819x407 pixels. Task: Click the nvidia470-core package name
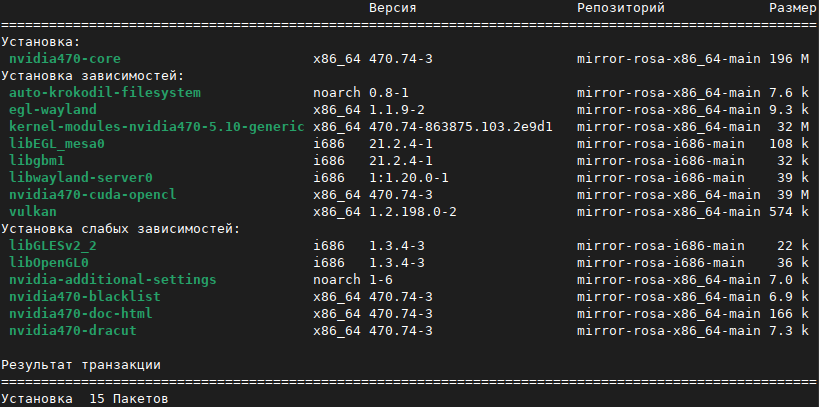(64, 59)
